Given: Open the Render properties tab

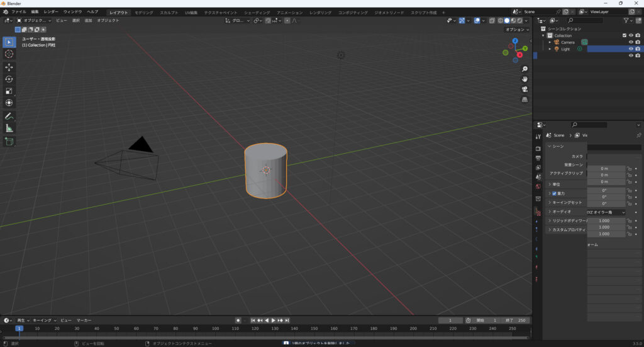Looking at the screenshot, I should point(538,149).
